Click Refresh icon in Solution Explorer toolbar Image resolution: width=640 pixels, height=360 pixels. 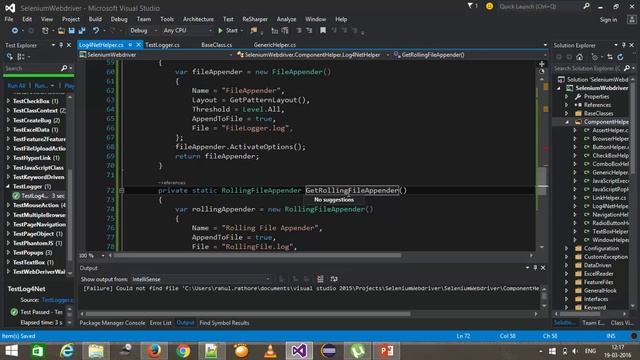620,57
